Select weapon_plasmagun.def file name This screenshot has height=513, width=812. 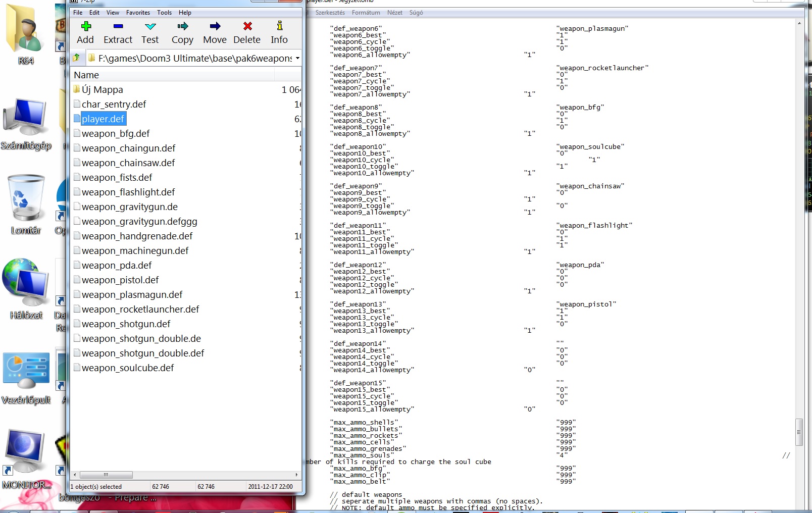click(x=132, y=294)
